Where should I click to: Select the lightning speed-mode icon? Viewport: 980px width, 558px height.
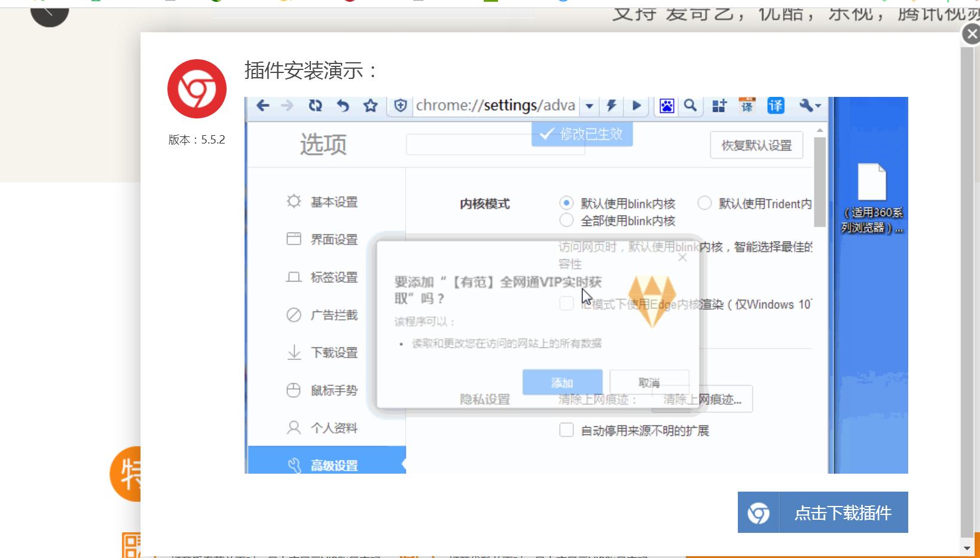[610, 106]
